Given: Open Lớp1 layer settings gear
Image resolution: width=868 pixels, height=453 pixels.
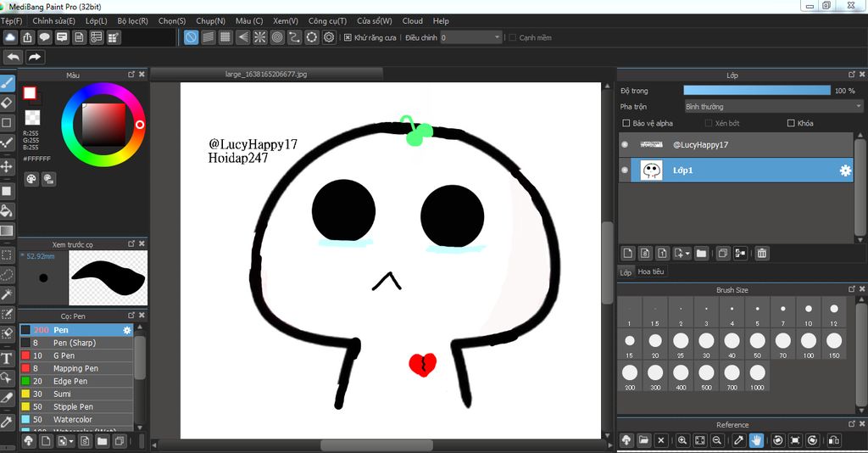Looking at the screenshot, I should tap(845, 171).
